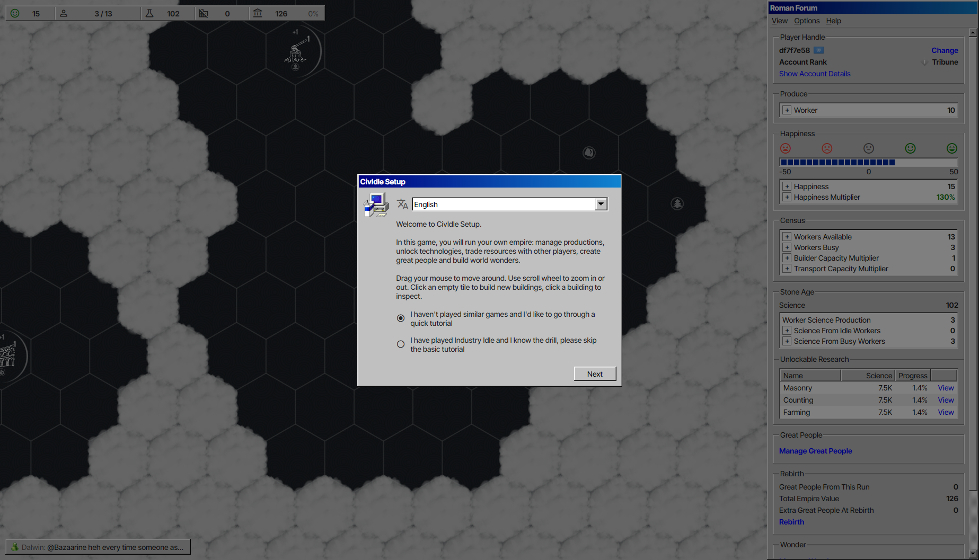Click the worker population icon in top bar
This screenshot has width=979, height=560.
coord(64,13)
